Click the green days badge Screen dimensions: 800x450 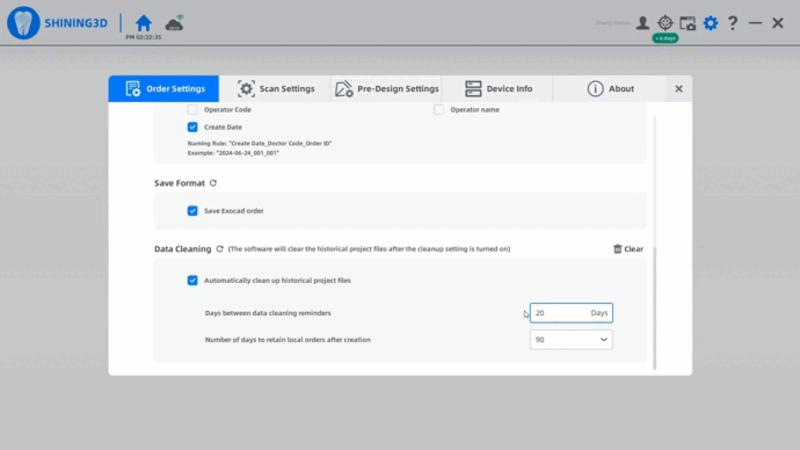tap(665, 38)
